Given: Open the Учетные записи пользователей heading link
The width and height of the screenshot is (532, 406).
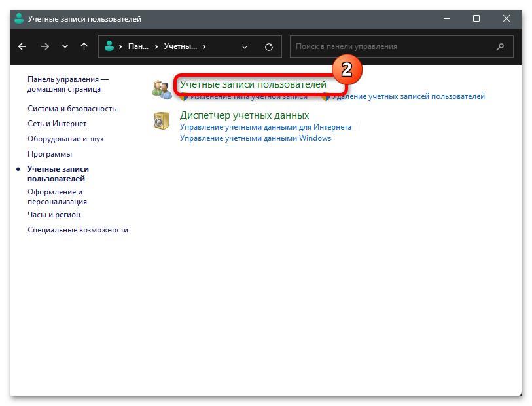Looking at the screenshot, I should click(x=253, y=84).
